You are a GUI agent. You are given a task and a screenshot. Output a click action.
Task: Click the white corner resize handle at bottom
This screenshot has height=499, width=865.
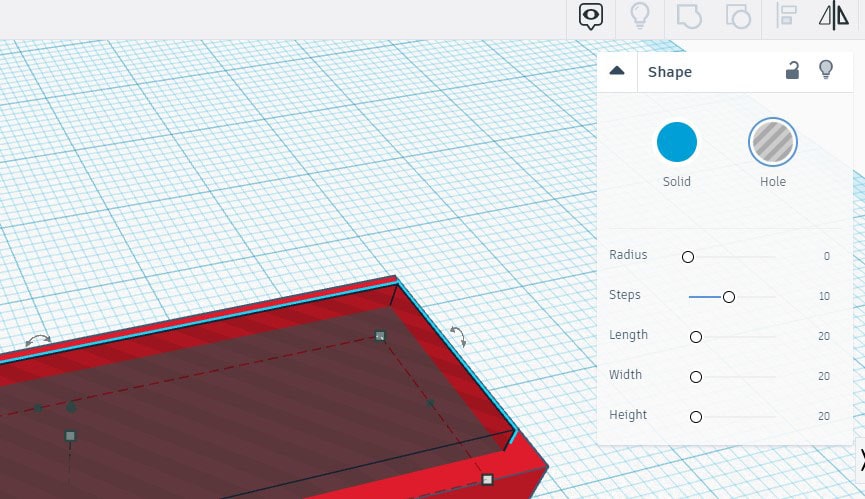[x=487, y=480]
